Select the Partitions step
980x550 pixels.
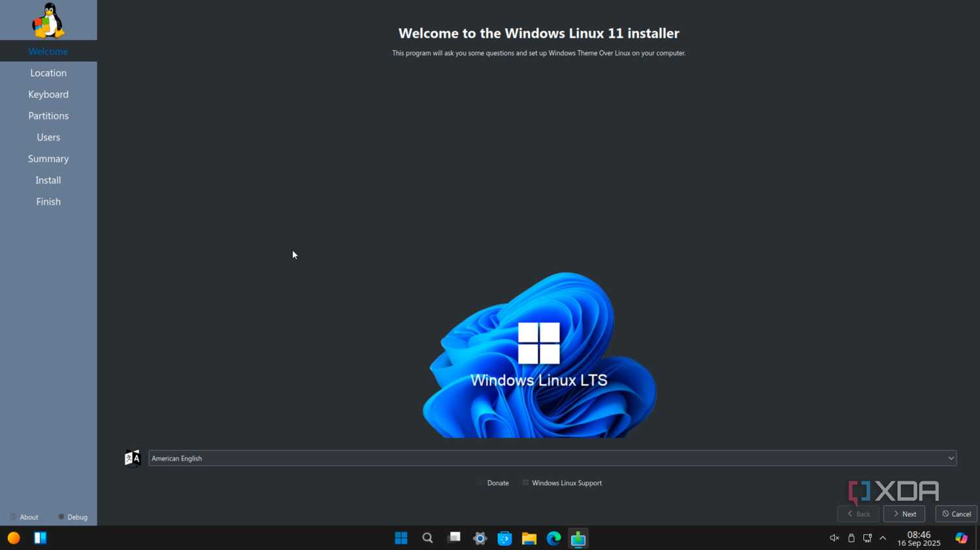pyautogui.click(x=48, y=116)
